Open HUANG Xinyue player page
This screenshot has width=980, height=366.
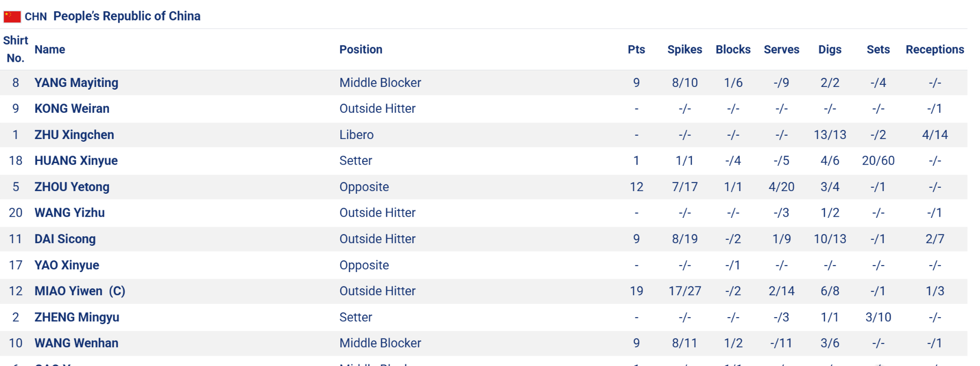point(76,160)
